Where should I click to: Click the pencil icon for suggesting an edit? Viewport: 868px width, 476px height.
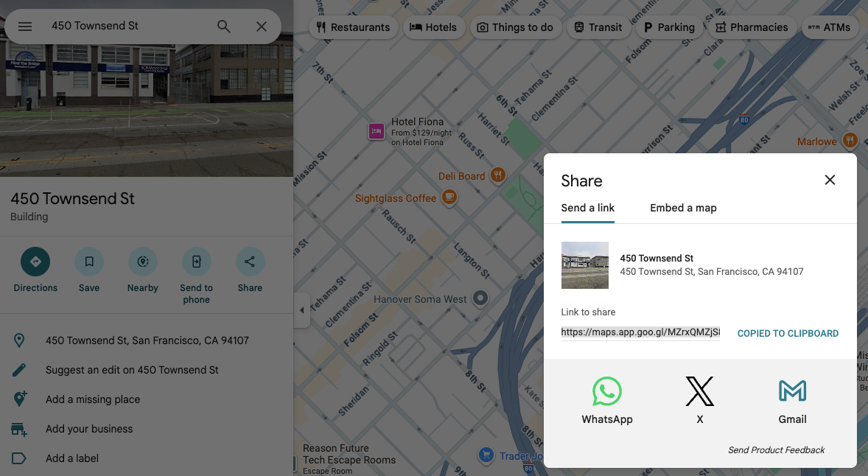[x=19, y=370]
